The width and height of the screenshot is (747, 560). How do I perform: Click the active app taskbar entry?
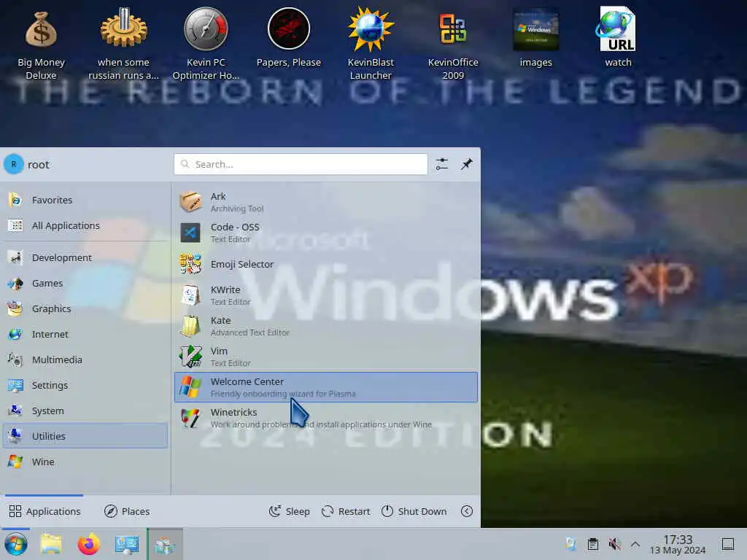point(165,544)
